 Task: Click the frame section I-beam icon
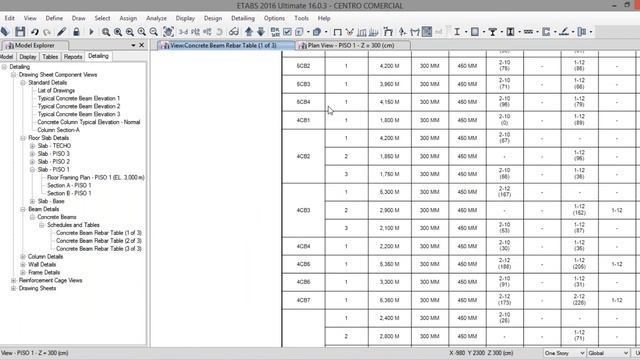pyautogui.click(x=457, y=31)
